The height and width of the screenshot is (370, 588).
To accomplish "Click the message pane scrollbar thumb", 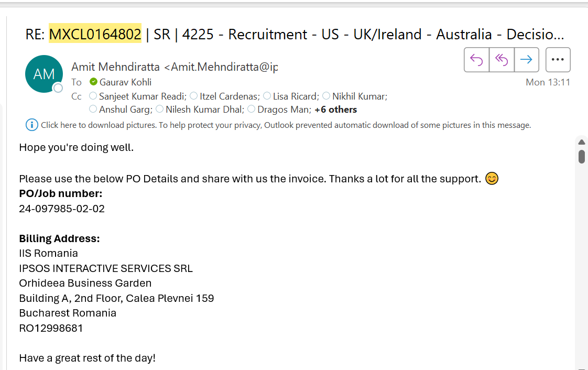I will [582, 156].
